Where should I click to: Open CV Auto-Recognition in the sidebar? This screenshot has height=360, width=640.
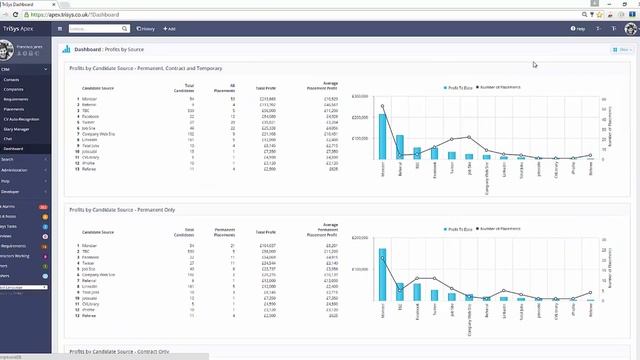21,119
